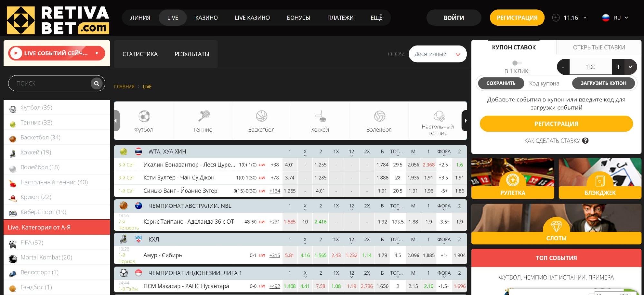Image resolution: width=644 pixels, height=295 pixels.
Task: Select the Volleyball icon in carousel
Action: pos(380,116)
